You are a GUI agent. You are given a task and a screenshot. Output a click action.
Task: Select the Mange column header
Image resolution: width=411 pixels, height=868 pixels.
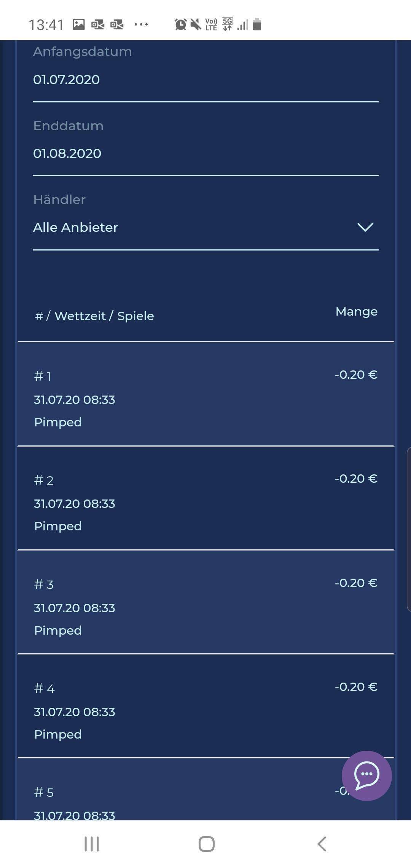(356, 312)
